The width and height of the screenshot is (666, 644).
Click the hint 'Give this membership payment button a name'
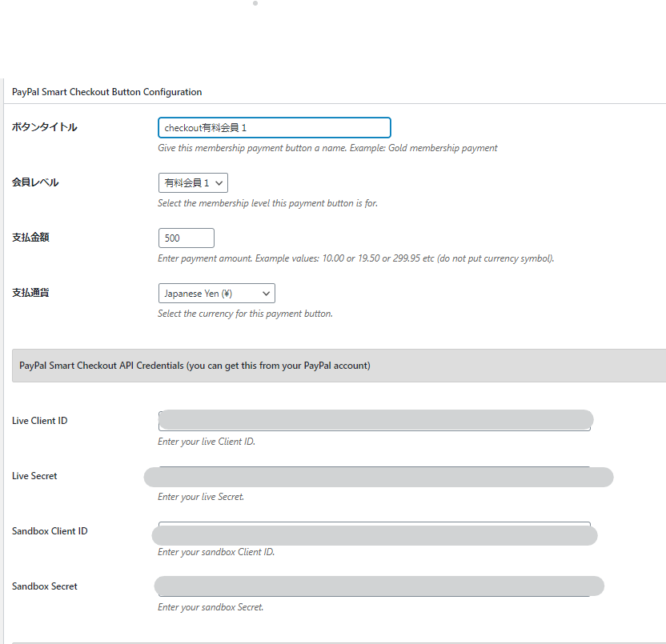252,148
